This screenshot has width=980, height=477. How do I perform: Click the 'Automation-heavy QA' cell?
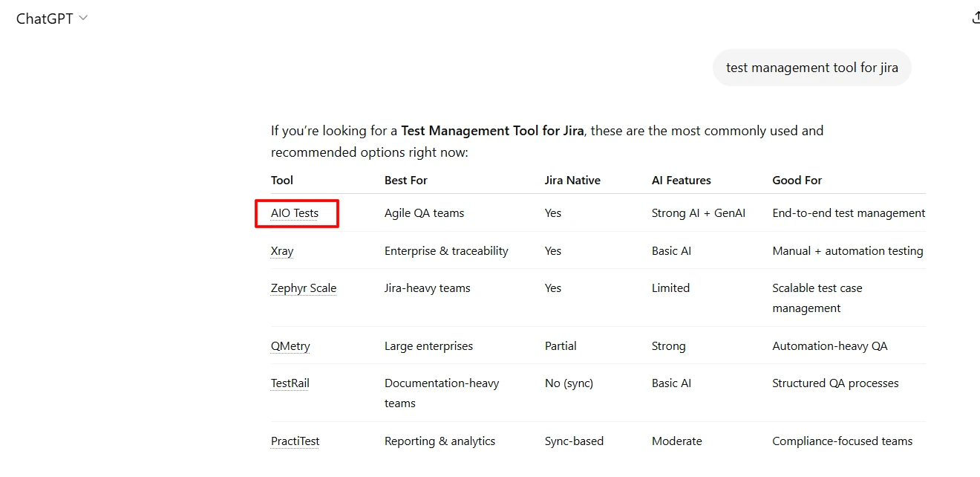[830, 346]
